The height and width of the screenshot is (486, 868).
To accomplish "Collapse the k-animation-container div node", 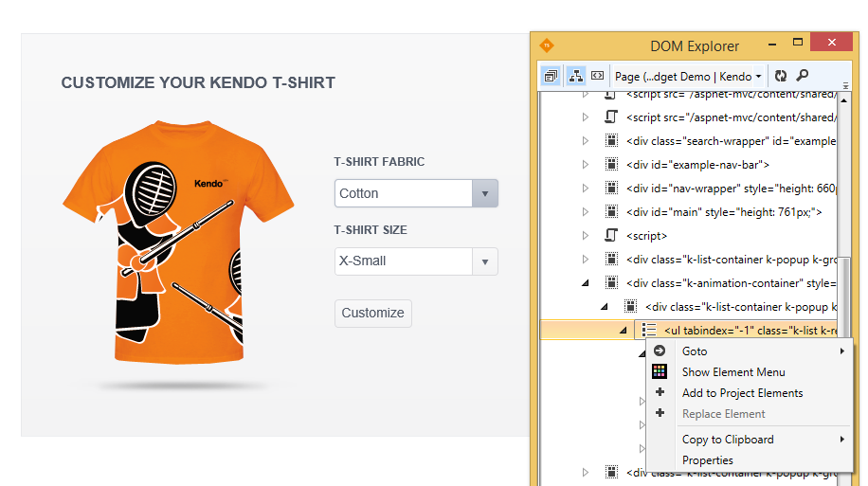I will 585,283.
